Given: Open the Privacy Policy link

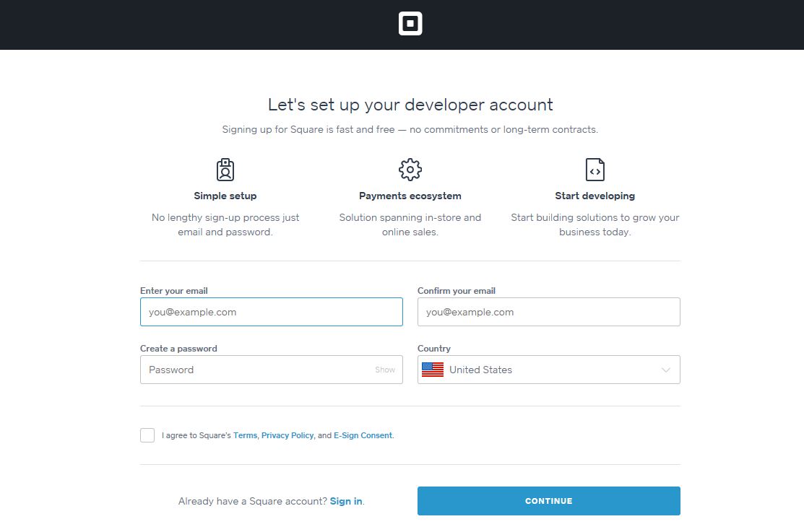Looking at the screenshot, I should click(288, 435).
